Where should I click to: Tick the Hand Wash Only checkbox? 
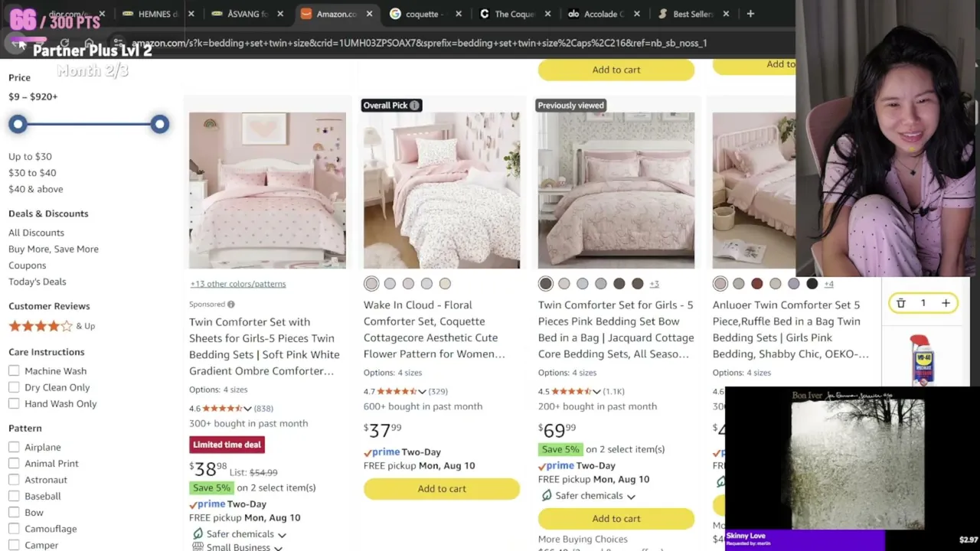14,404
